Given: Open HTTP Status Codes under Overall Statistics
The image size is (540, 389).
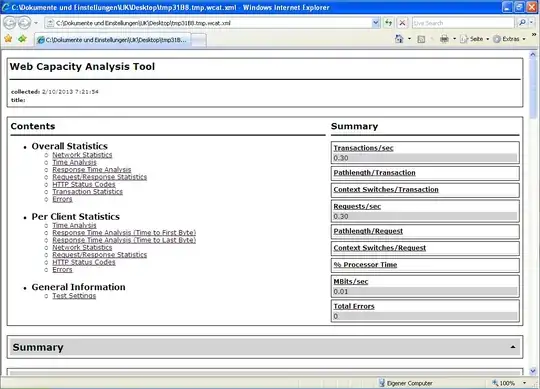Looking at the screenshot, I should [84, 185].
